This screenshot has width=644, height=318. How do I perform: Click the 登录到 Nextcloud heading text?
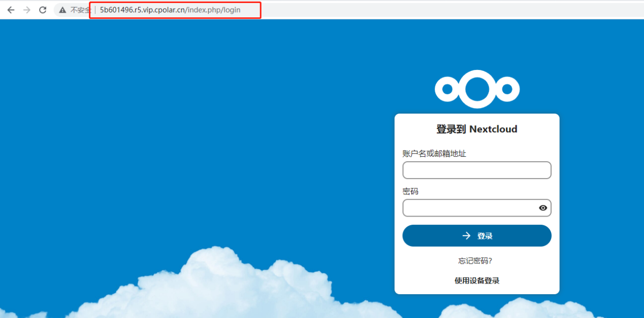tap(477, 129)
